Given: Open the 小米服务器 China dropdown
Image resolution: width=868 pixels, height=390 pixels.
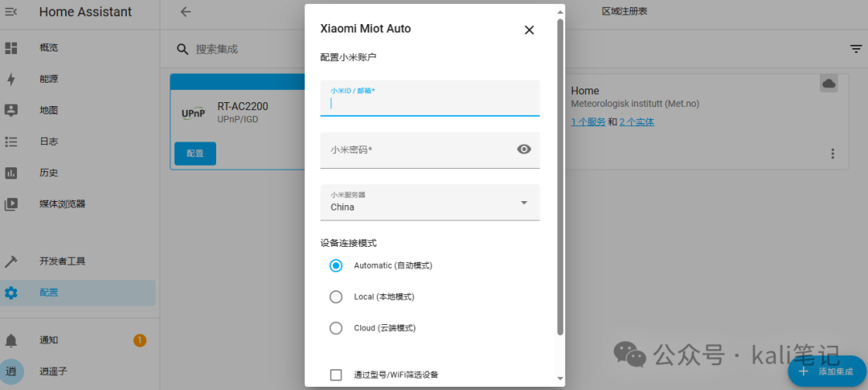Looking at the screenshot, I should pyautogui.click(x=429, y=202).
